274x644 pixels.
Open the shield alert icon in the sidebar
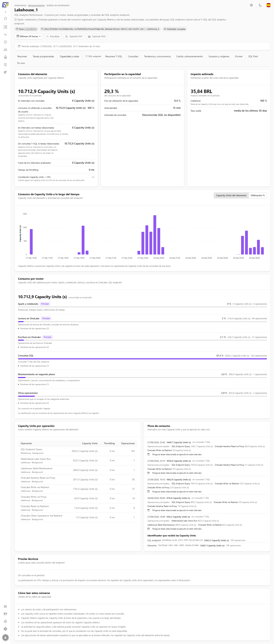(x=5, y=65)
